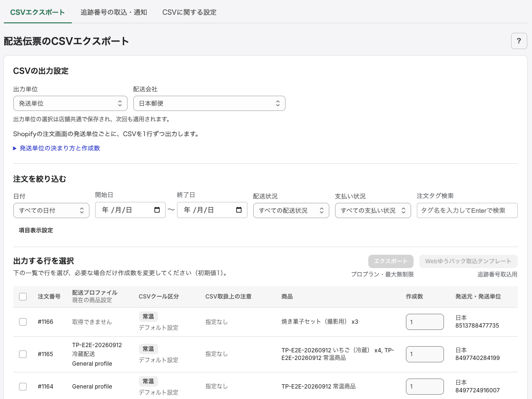Click 作成数 field for order #1165
The width and height of the screenshot is (532, 399).
click(424, 354)
